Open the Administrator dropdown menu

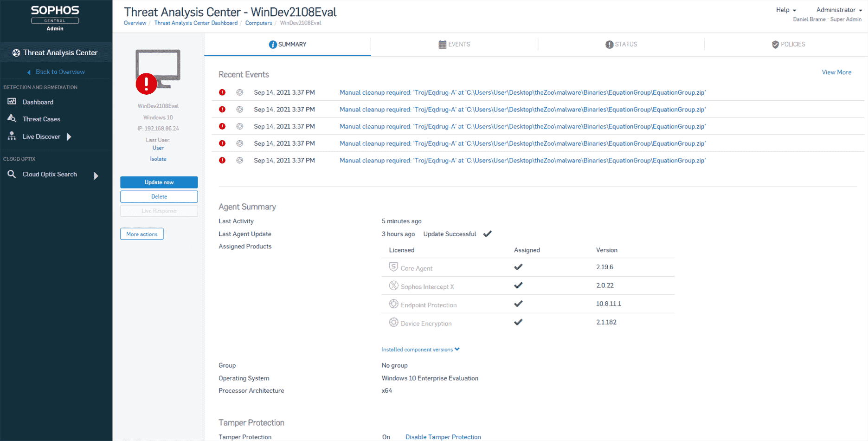[839, 10]
